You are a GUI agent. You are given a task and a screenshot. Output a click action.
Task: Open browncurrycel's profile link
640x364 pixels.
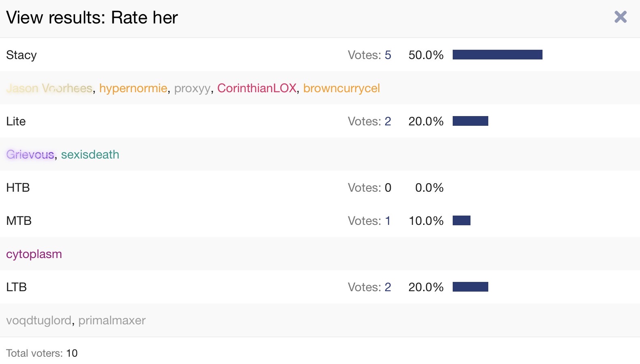pos(341,88)
